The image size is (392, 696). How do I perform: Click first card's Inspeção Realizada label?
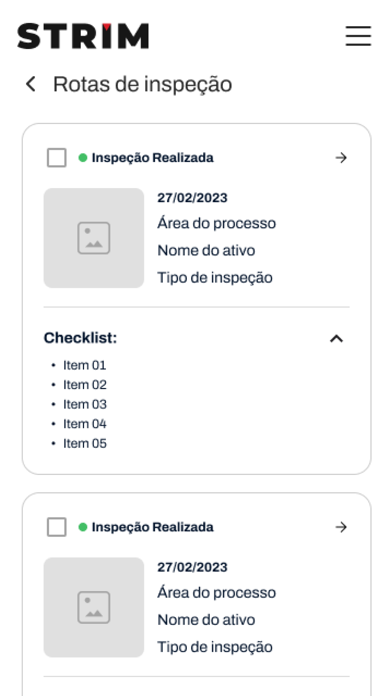[x=153, y=158]
